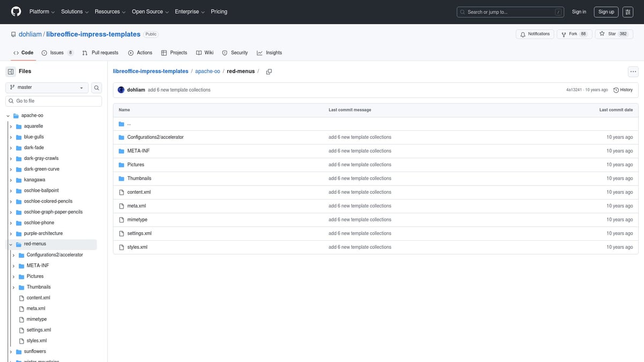
Task: Focus the Go to file input
Action: [54, 101]
